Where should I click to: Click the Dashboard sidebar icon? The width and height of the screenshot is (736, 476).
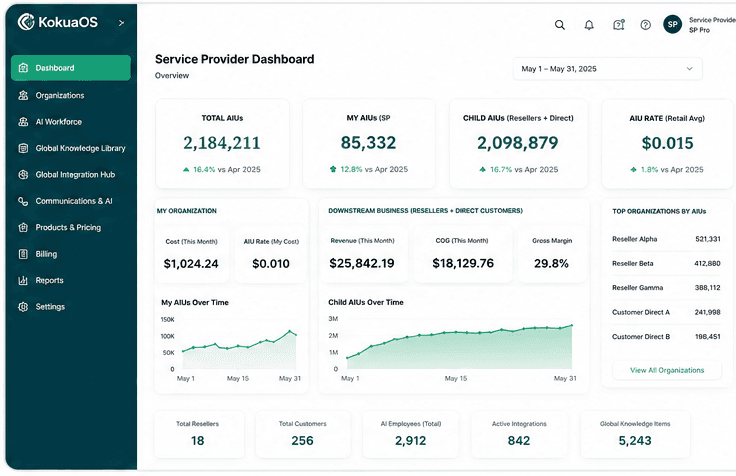coord(23,68)
